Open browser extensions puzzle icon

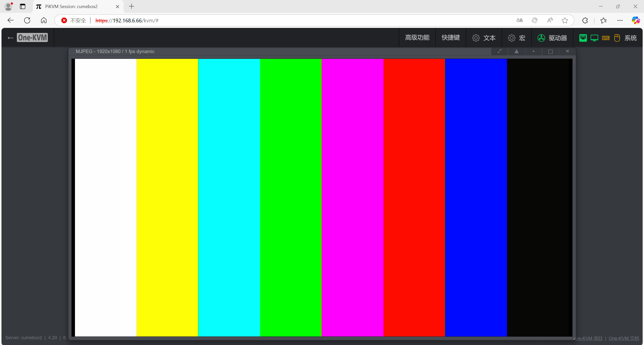click(585, 20)
